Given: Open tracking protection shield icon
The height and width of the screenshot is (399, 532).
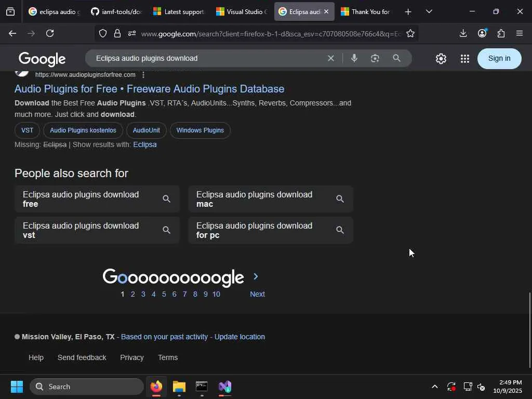Looking at the screenshot, I should tap(103, 33).
